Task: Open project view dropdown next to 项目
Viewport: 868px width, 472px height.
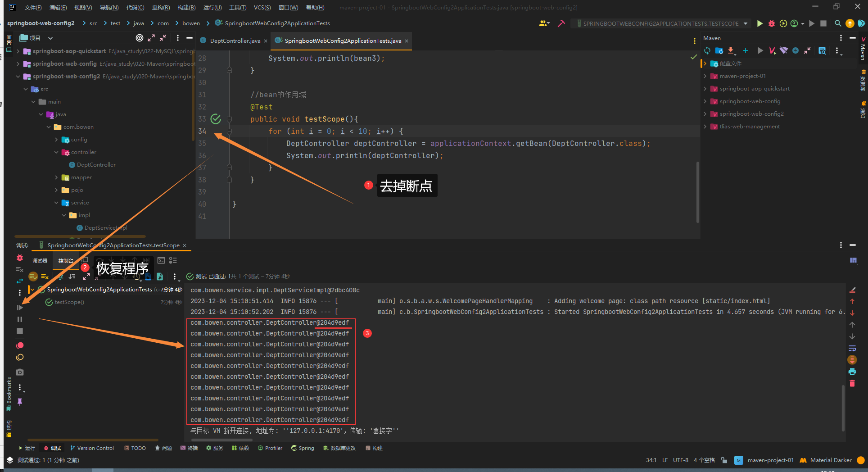Action: tap(50, 38)
